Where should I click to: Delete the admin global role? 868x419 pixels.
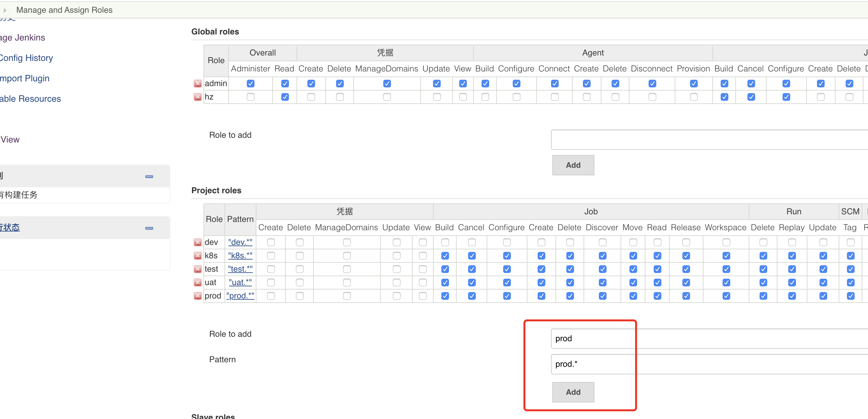coord(197,84)
